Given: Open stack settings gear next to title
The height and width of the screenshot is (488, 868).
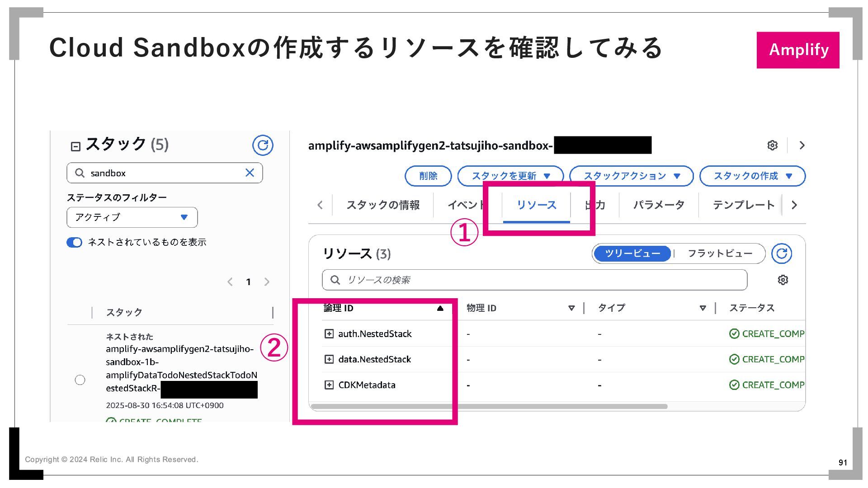Looking at the screenshot, I should tap(773, 145).
